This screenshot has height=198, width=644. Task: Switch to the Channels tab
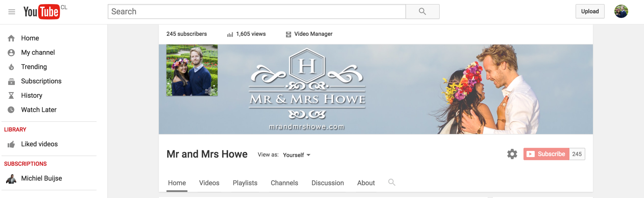(284, 183)
